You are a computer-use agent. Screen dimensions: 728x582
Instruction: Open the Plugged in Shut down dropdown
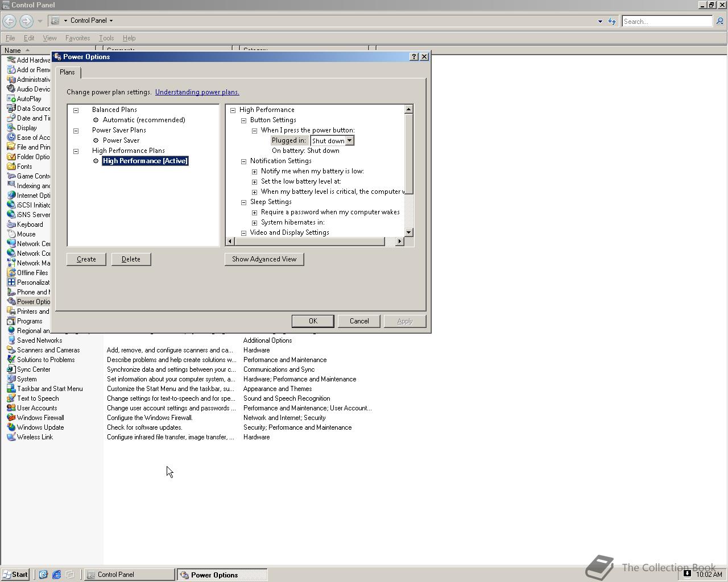pos(349,140)
